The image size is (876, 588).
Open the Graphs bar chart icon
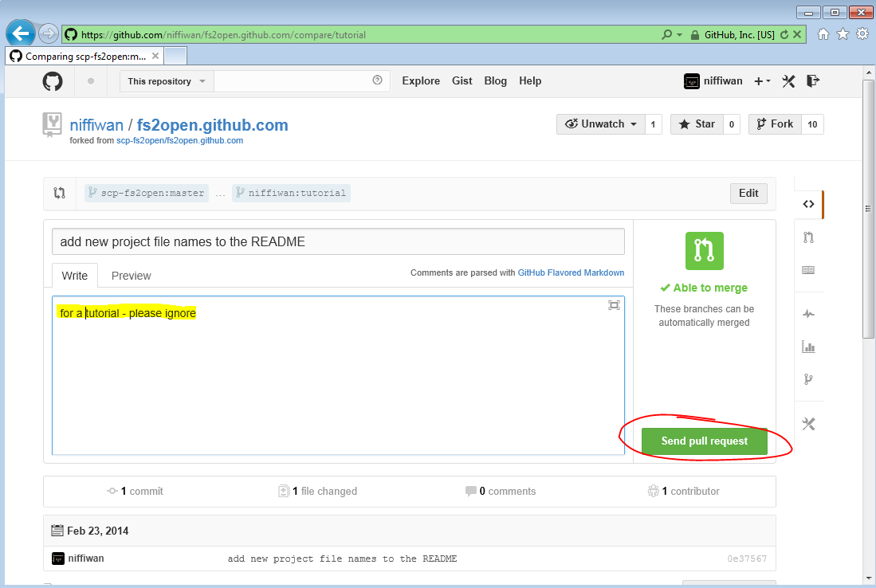808,347
